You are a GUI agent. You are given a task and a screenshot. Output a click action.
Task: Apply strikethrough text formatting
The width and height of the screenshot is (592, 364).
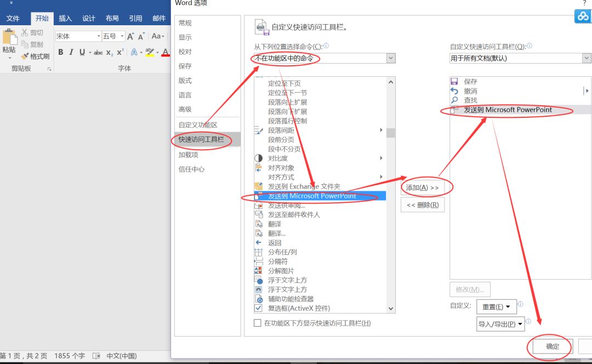point(98,53)
